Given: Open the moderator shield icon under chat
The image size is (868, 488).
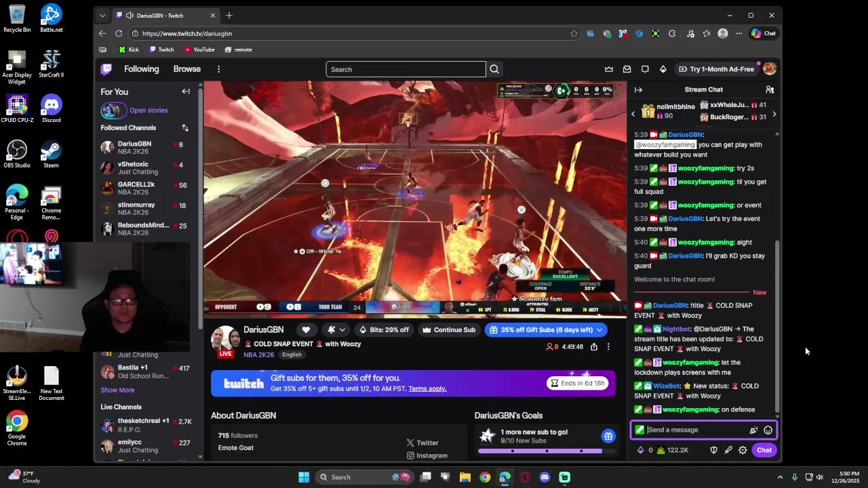Looking at the screenshot, I should 713,450.
